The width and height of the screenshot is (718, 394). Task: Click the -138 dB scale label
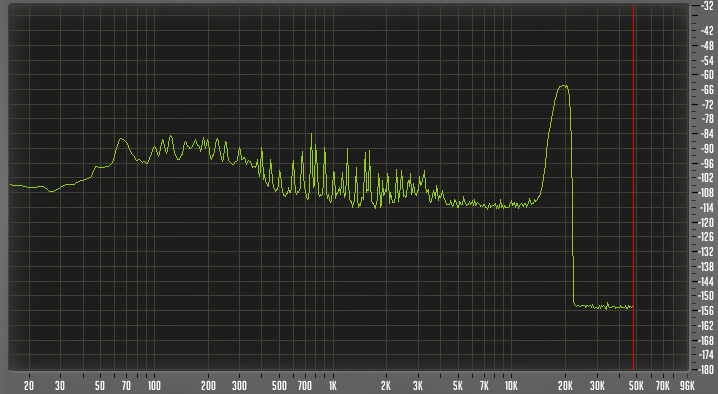pos(707,267)
